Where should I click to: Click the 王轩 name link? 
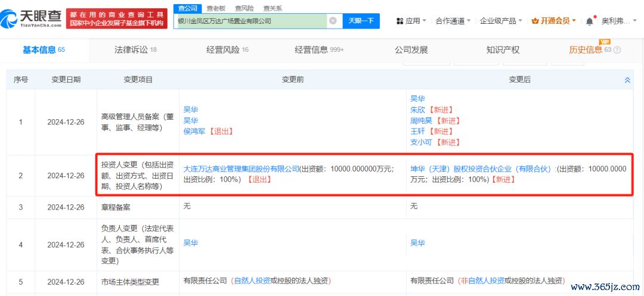[x=417, y=131]
